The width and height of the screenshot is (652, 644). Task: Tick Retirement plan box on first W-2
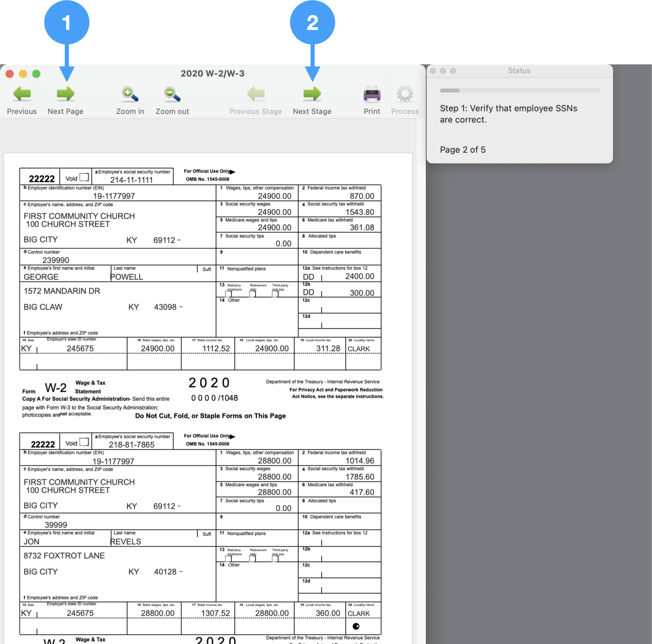point(253,294)
